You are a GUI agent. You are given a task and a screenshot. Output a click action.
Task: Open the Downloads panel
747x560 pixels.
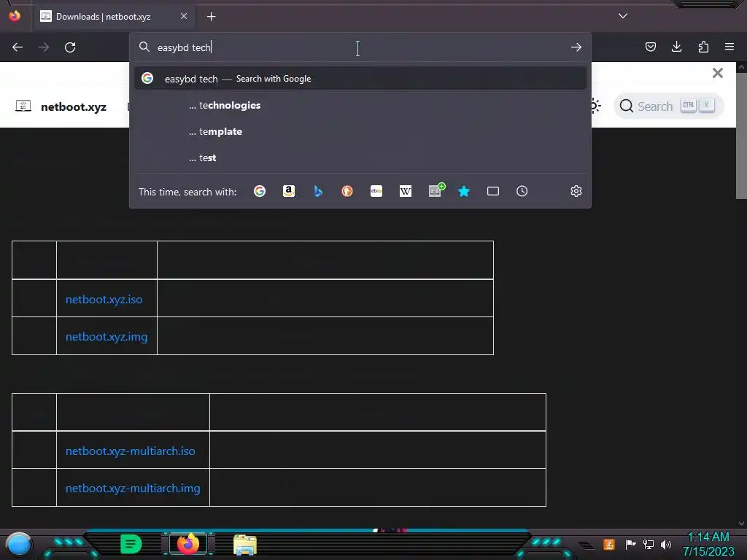[676, 47]
